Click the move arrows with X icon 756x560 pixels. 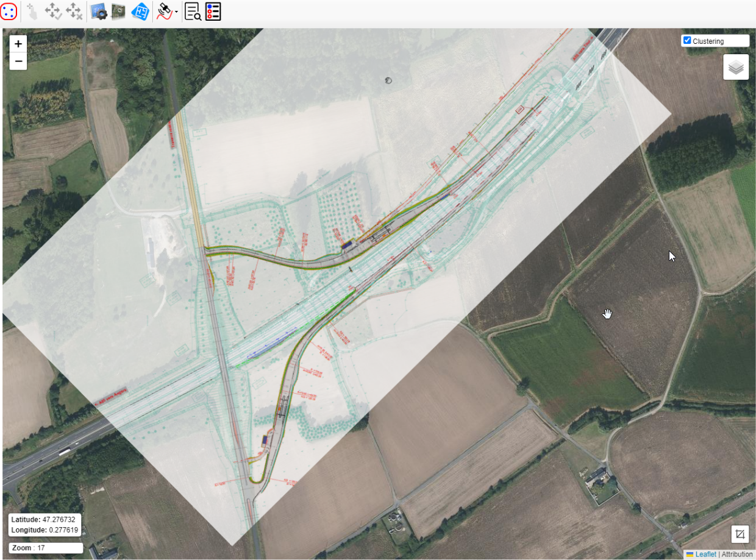tap(74, 11)
